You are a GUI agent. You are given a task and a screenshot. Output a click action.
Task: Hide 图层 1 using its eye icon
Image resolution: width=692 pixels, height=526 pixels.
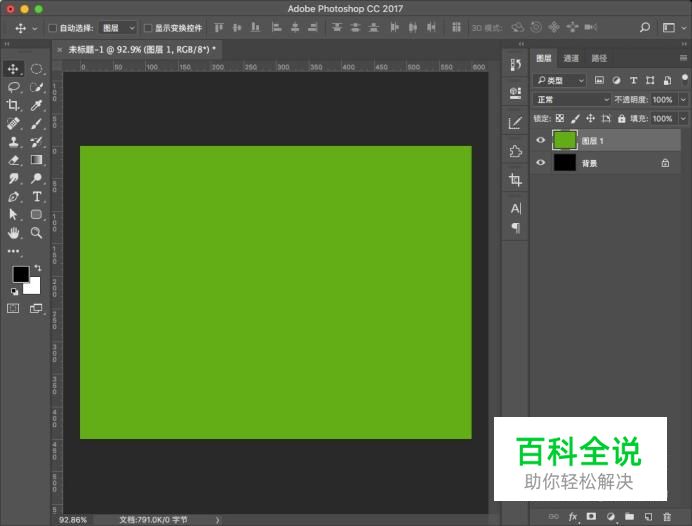(541, 141)
